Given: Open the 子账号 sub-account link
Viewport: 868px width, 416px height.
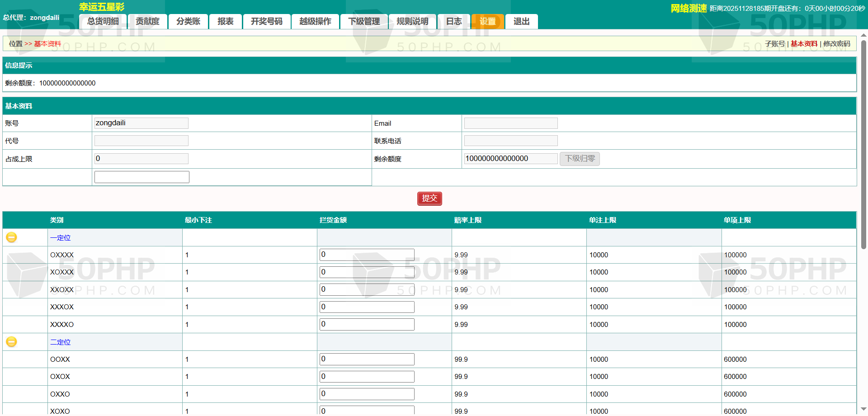Looking at the screenshot, I should coord(774,44).
